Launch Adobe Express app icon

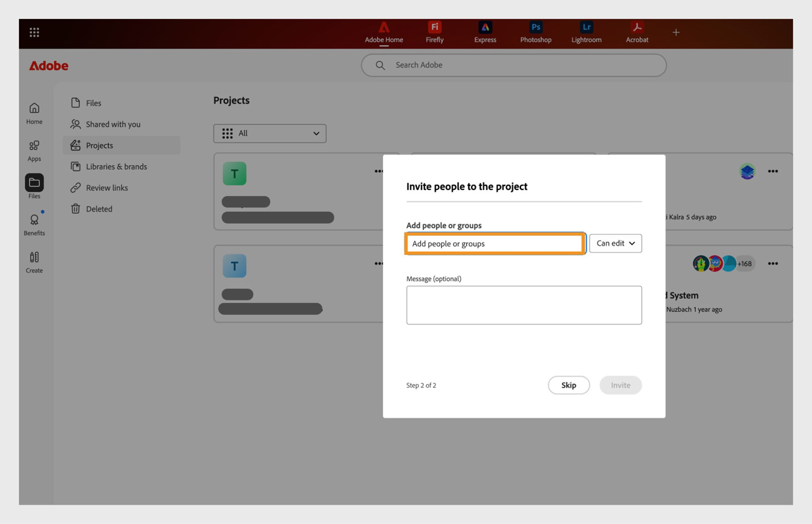485,32
